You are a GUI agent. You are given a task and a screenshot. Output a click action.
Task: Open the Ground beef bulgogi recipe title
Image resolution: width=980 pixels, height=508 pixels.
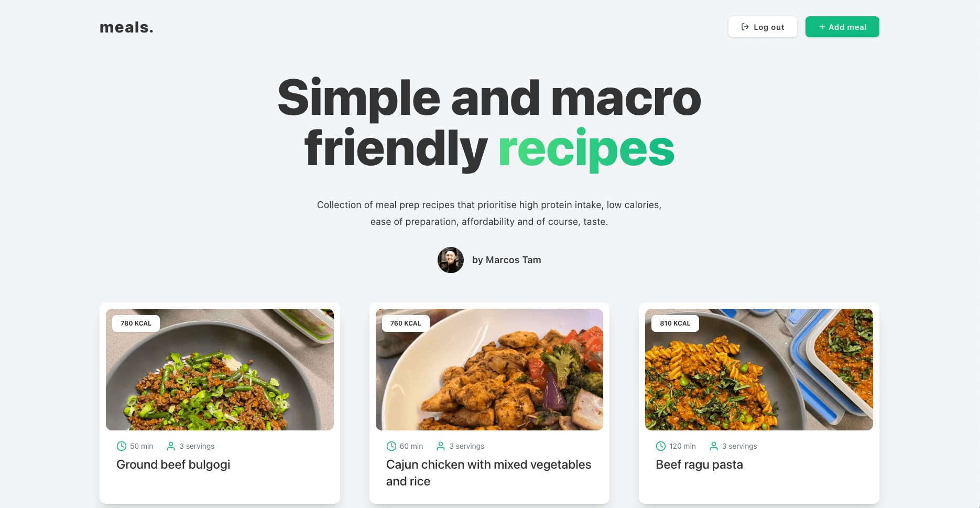click(x=173, y=464)
